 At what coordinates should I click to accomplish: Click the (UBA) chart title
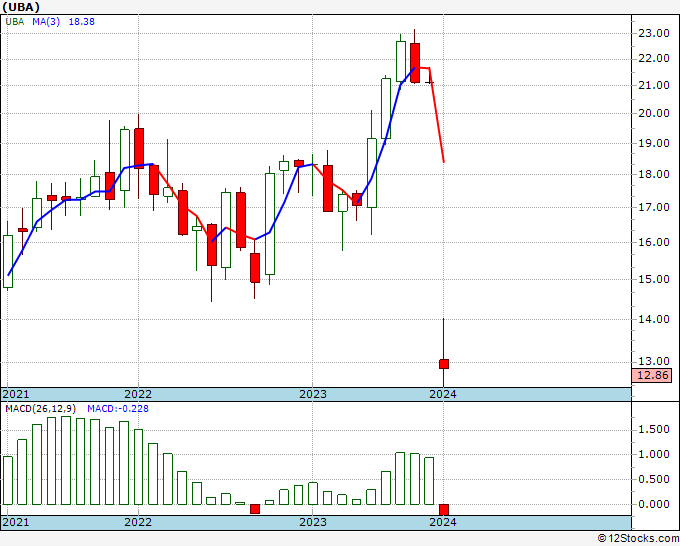tap(21, 7)
